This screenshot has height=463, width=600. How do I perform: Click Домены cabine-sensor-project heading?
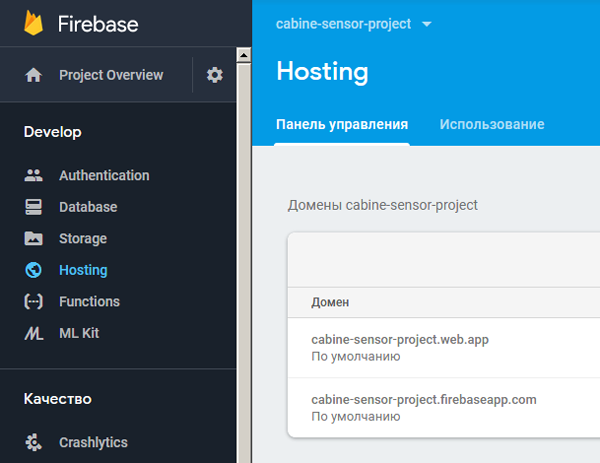(x=383, y=205)
